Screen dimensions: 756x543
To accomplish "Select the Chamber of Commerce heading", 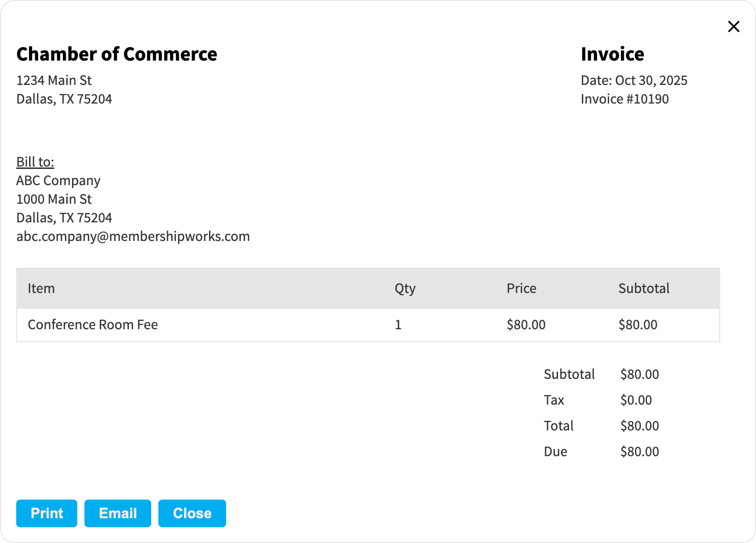I will point(117,54).
